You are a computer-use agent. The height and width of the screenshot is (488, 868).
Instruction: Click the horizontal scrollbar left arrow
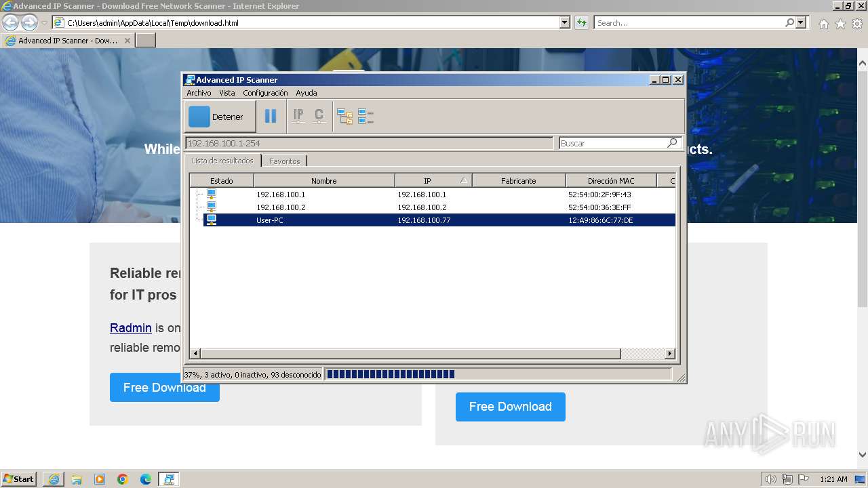click(195, 354)
